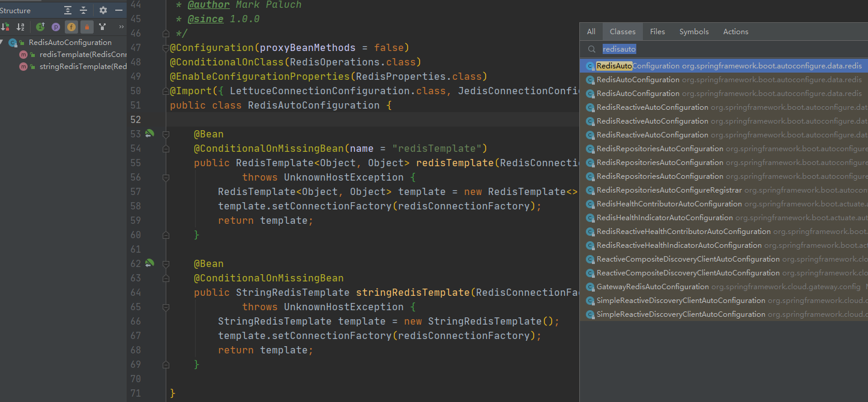Image resolution: width=868 pixels, height=402 pixels.
Task: Select redisTemplate method in Structure tree
Action: 83,55
